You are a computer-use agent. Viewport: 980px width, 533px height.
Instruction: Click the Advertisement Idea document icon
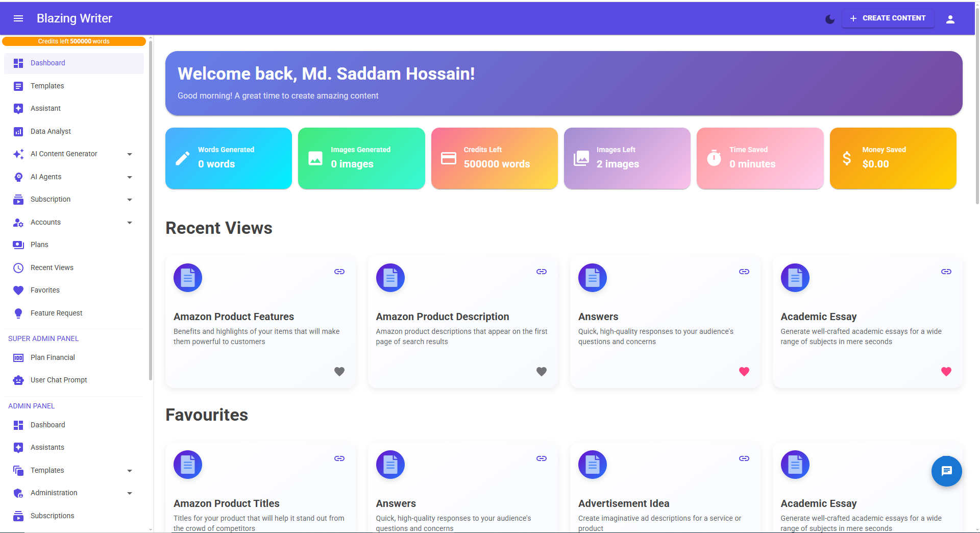[x=593, y=465]
